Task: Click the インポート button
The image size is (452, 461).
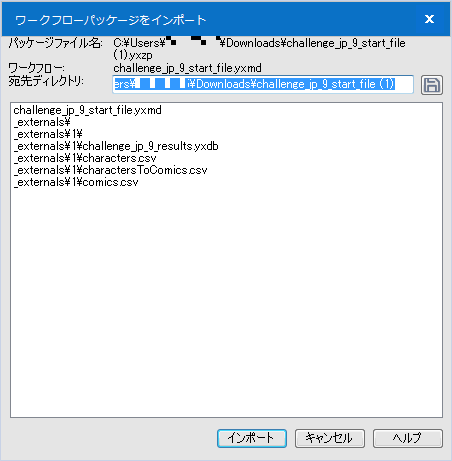Action: [x=252, y=438]
